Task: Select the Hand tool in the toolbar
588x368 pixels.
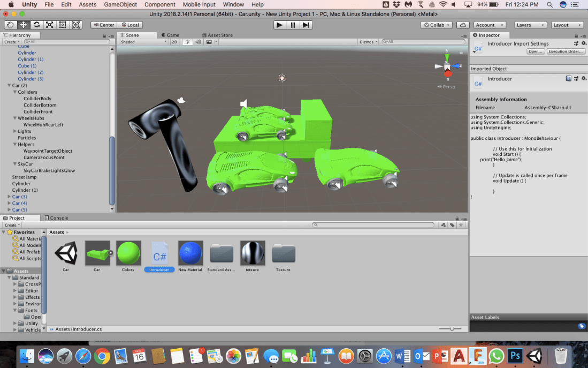Action: (x=11, y=25)
